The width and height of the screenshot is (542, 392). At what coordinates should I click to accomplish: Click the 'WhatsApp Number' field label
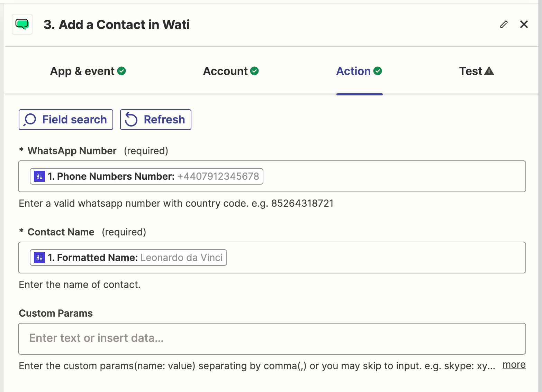coord(72,151)
